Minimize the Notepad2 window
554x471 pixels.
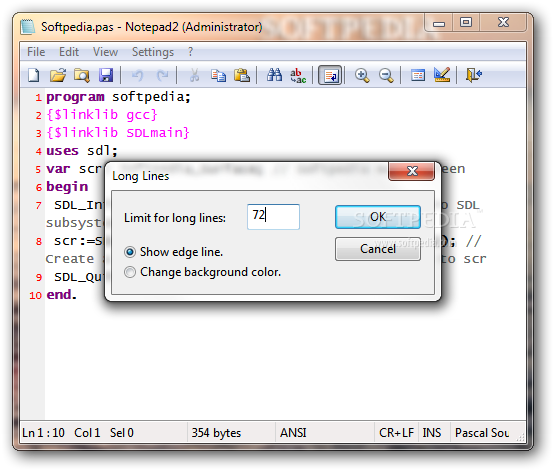pyautogui.click(x=439, y=23)
